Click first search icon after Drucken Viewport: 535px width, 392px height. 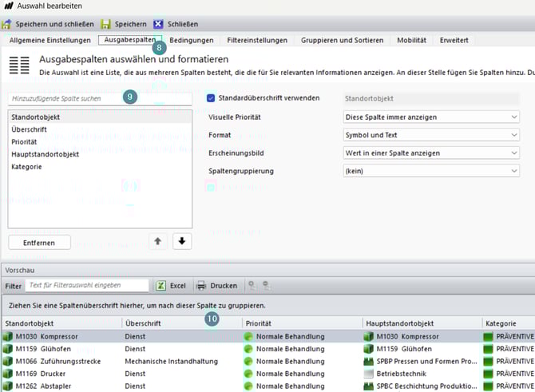(x=252, y=286)
